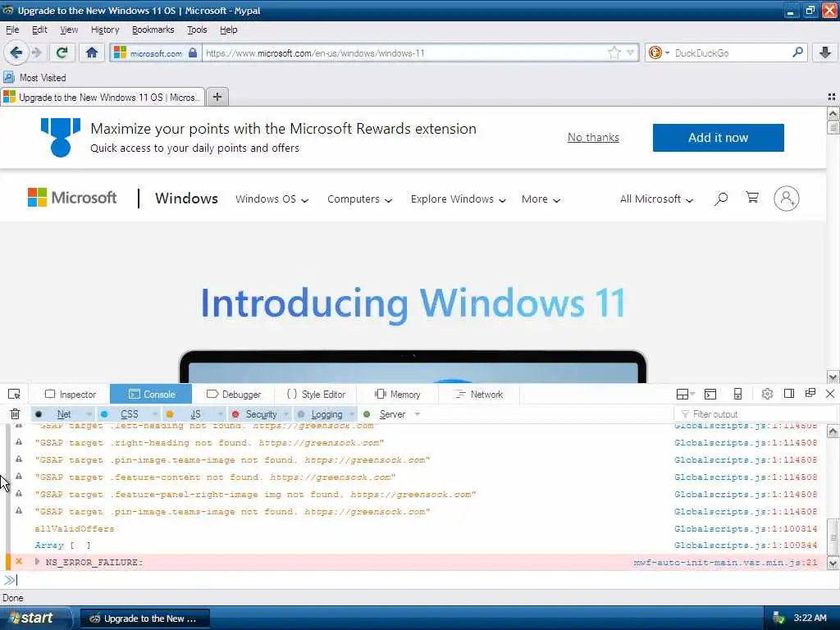Open the Net filter dropdown arrow
Image resolution: width=840 pixels, height=630 pixels.
[89, 414]
